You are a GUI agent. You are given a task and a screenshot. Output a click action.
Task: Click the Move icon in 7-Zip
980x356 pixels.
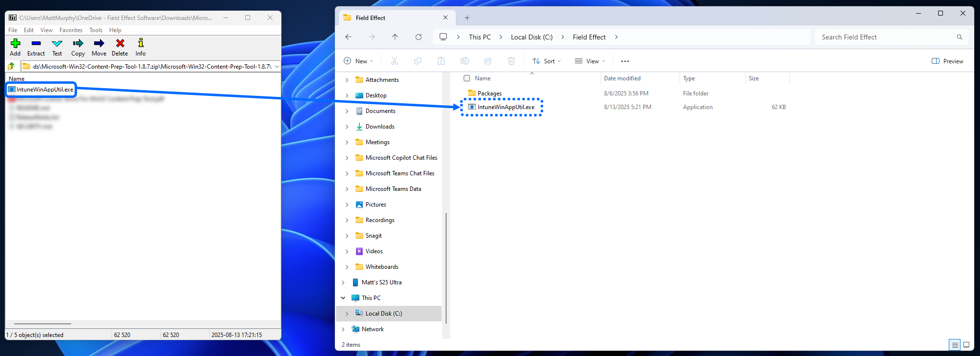click(x=99, y=43)
